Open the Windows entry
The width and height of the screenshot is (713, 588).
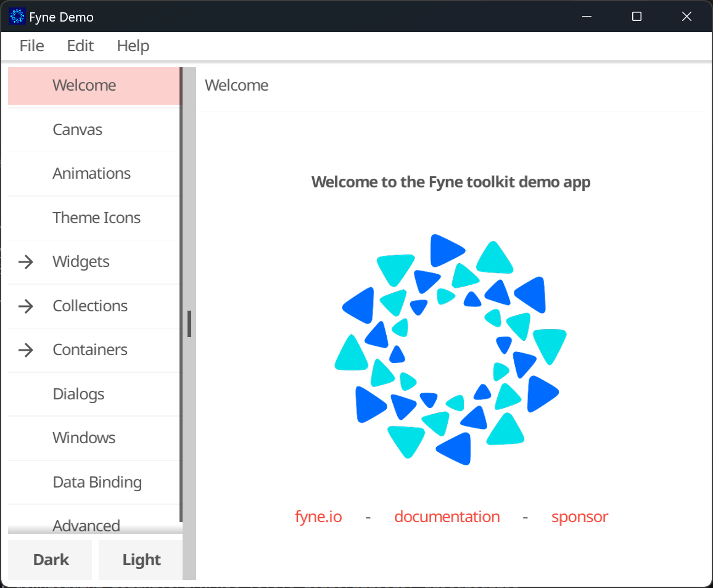(x=94, y=438)
